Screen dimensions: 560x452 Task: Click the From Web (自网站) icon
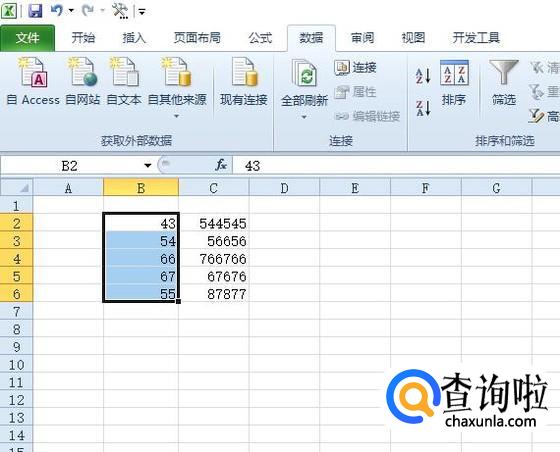coord(82,72)
